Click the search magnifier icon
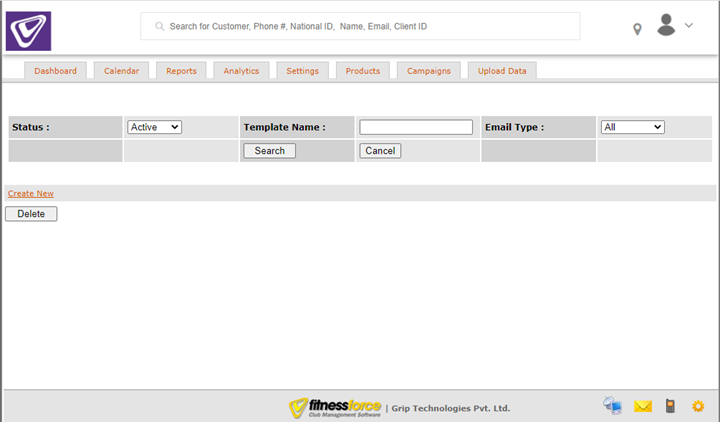 [159, 26]
